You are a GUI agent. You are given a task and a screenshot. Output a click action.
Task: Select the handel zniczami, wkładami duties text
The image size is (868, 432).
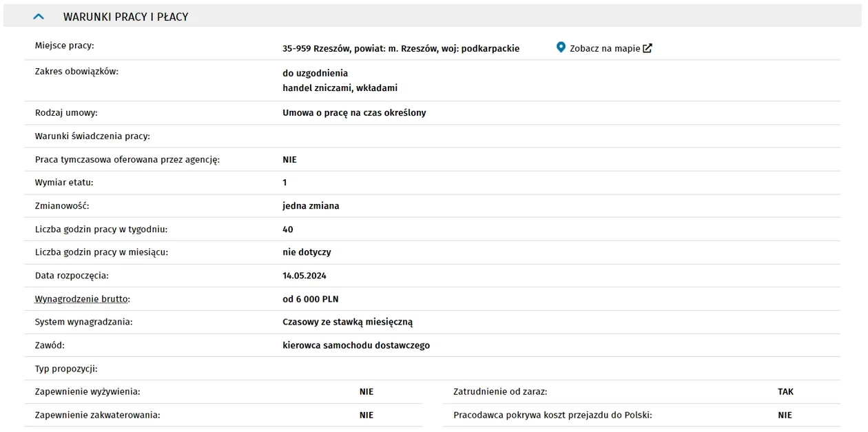click(340, 88)
